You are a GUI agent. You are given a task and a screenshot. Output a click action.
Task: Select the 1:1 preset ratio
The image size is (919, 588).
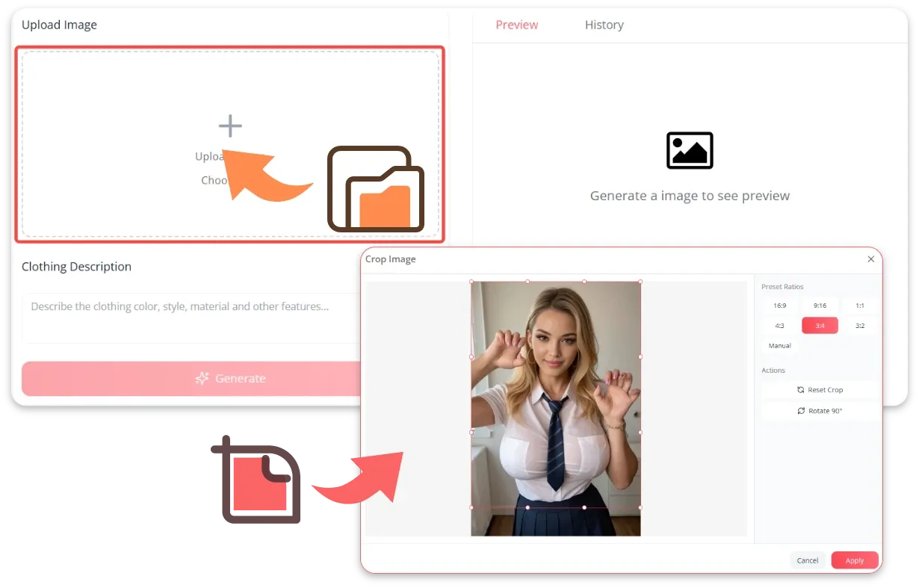point(859,306)
